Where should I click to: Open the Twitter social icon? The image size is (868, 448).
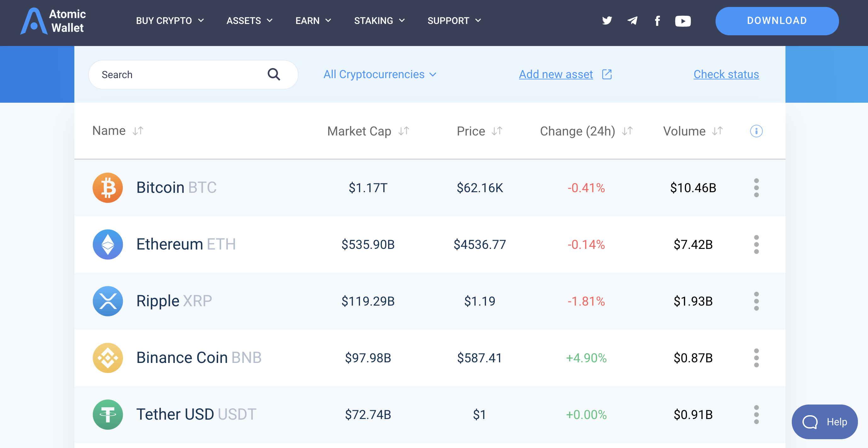[x=607, y=20]
